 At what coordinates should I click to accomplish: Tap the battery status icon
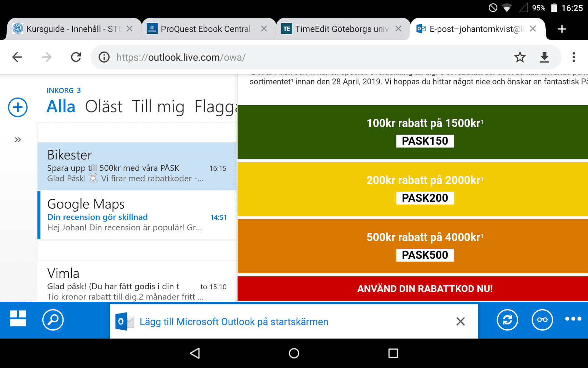tap(554, 8)
